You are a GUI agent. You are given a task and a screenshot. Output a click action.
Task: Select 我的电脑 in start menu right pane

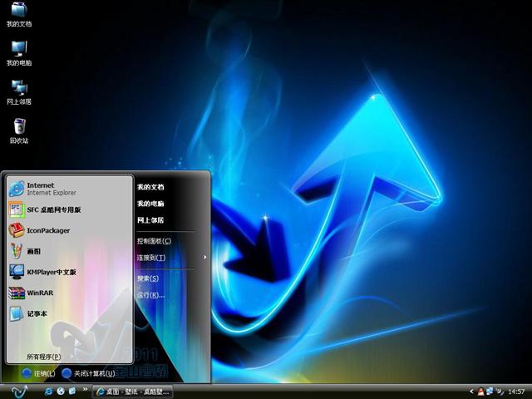[x=150, y=204]
